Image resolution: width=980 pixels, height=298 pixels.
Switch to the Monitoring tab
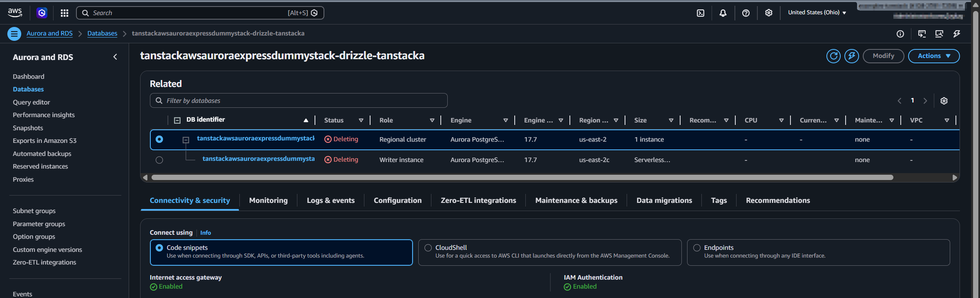268,200
